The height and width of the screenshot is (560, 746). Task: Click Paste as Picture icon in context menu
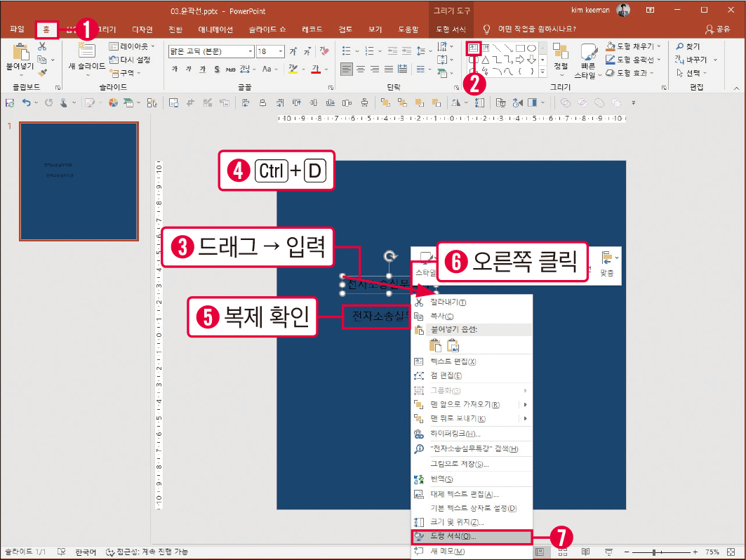(453, 345)
